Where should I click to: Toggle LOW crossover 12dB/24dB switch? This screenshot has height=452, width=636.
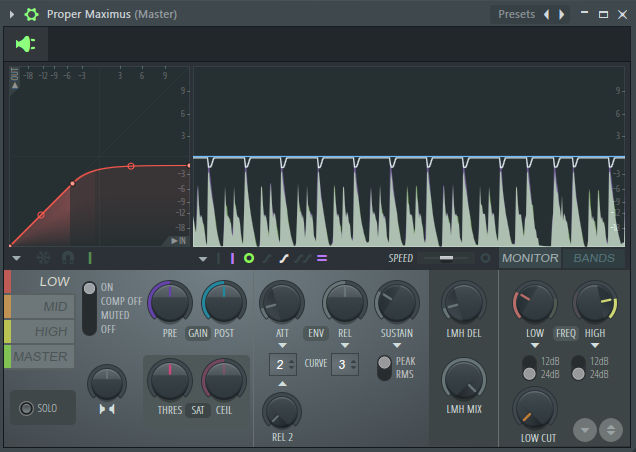point(529,368)
